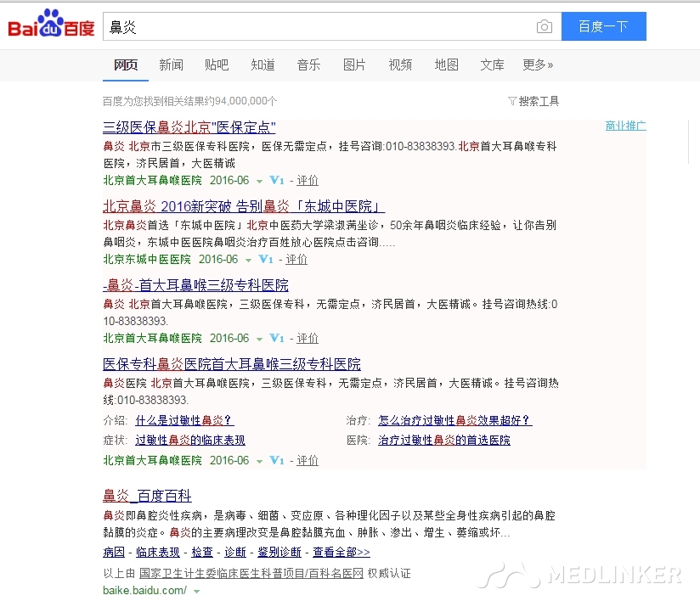This screenshot has width=700, height=601.
Task: Open result 医保专科鼻炎医院首大耳鼻喉三级专科医院
Action: (232, 364)
